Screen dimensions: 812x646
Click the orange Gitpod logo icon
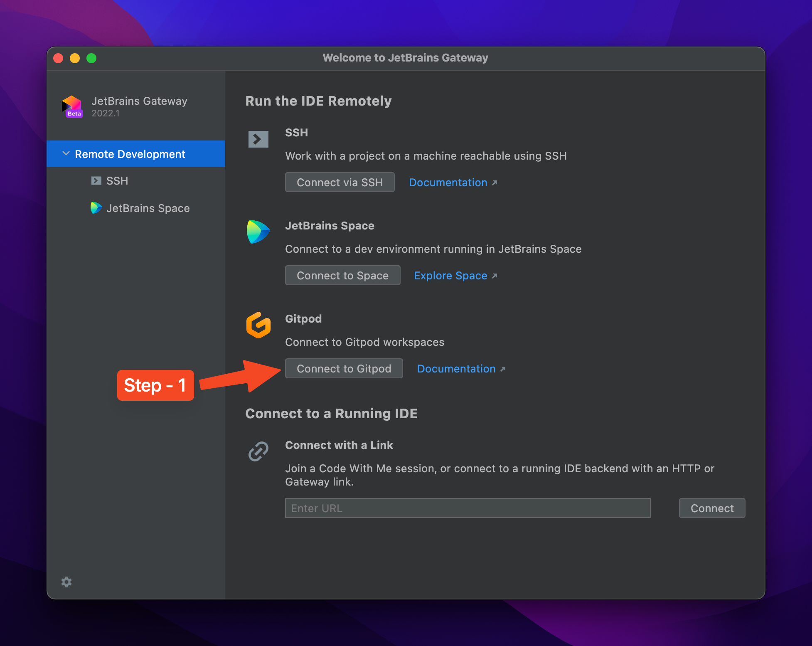tap(258, 325)
